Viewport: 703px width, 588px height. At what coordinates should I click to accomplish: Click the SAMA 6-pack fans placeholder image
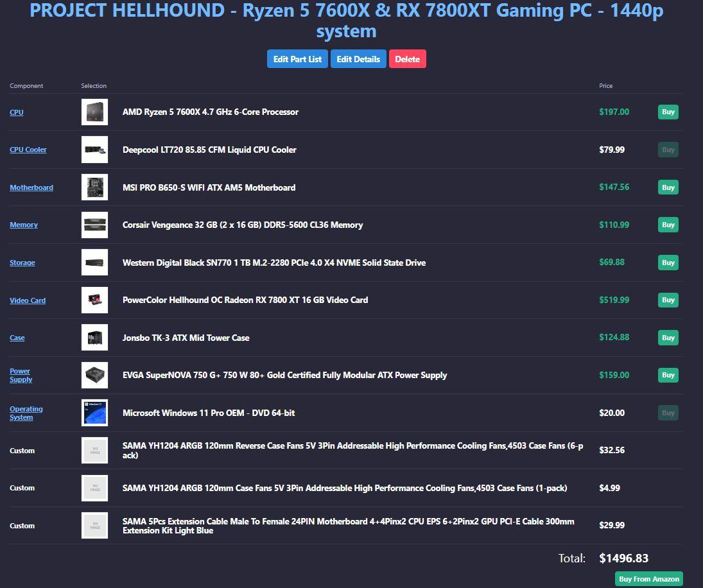tap(94, 451)
